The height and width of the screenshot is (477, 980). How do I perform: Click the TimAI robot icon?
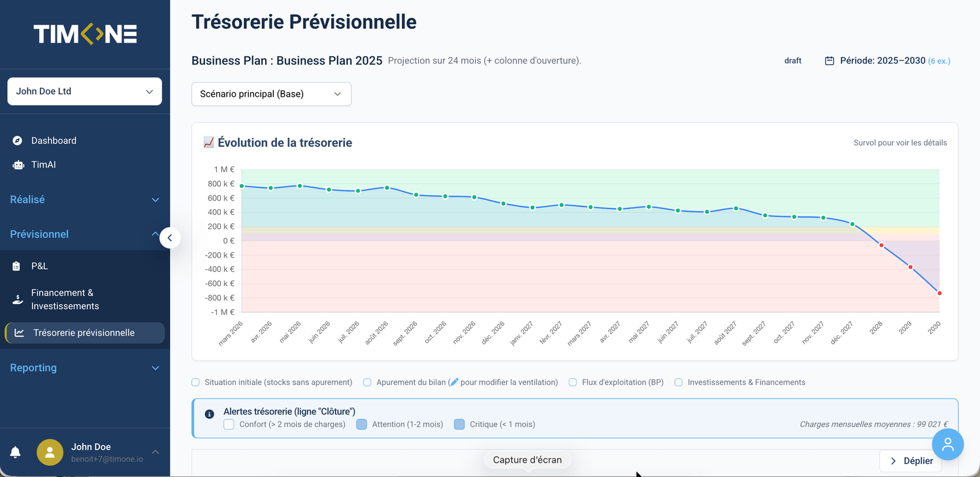(18, 165)
